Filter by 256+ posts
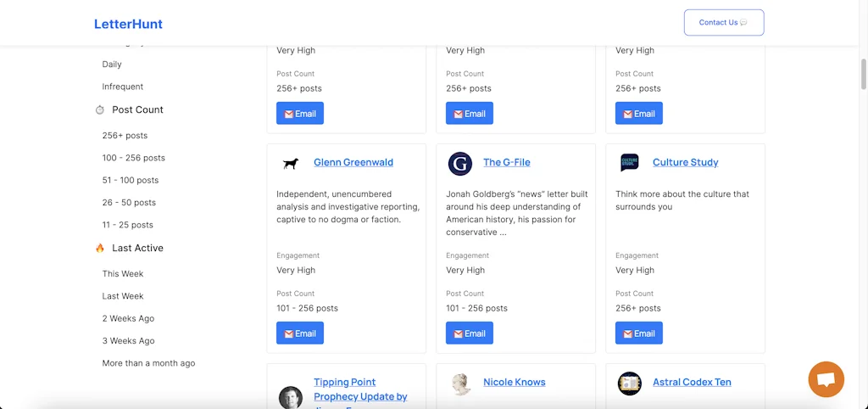This screenshot has height=409, width=868. tap(125, 136)
